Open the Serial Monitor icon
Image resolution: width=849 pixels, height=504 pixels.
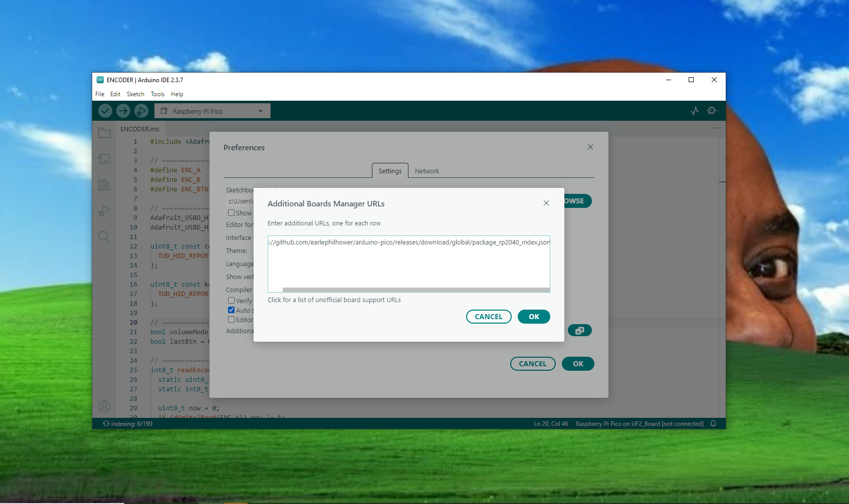712,111
